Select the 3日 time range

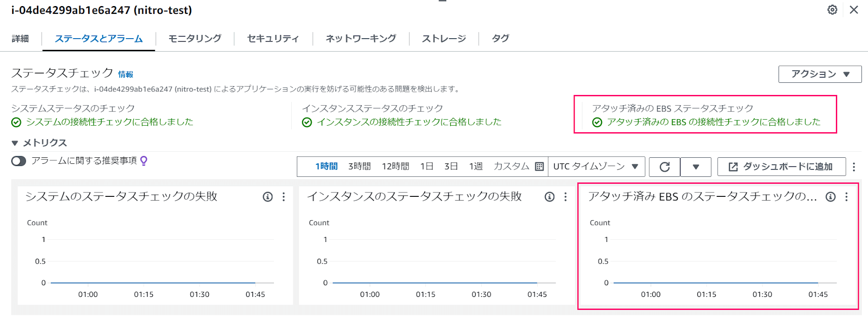(451, 166)
